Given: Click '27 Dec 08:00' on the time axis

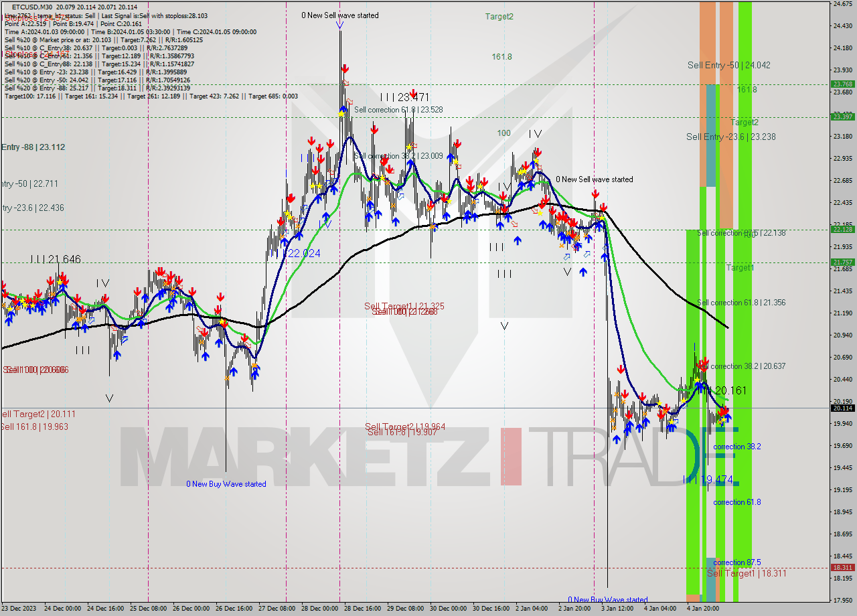Looking at the screenshot, I should [277, 609].
